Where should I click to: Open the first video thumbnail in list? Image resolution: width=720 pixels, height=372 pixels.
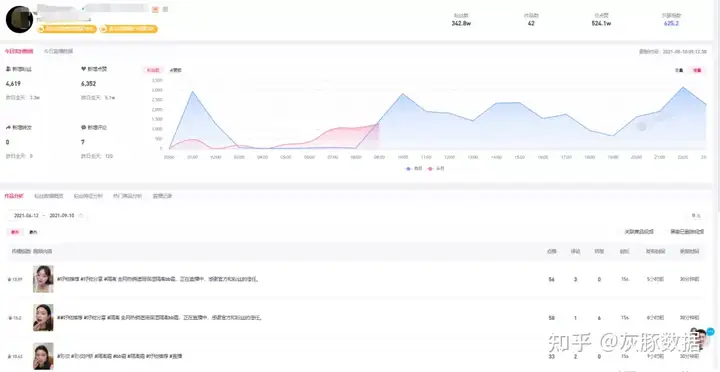pos(43,279)
